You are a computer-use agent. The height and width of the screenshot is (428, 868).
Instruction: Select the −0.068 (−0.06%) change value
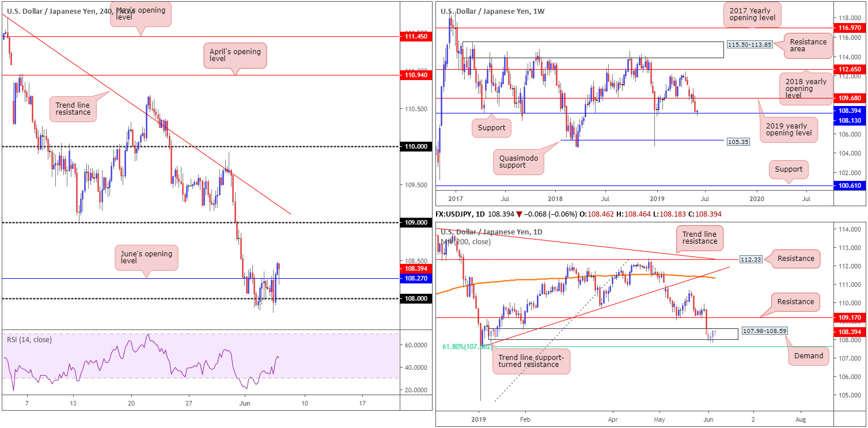551,214
